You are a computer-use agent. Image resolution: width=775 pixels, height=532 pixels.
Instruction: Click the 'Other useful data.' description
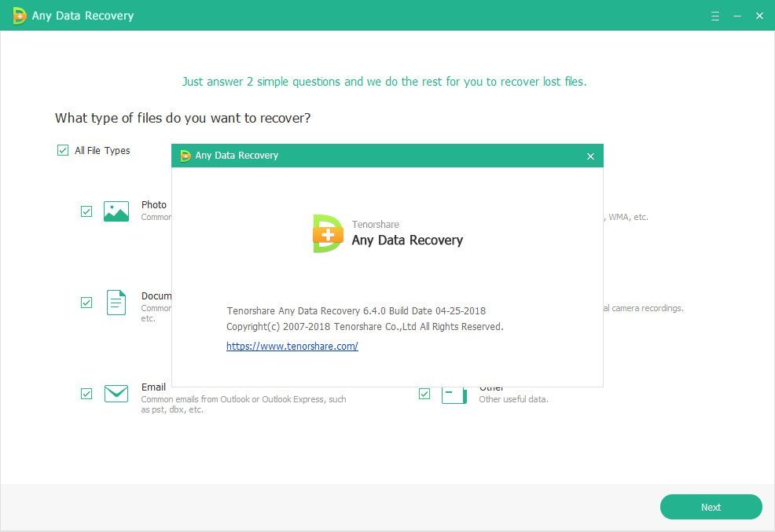point(513,399)
